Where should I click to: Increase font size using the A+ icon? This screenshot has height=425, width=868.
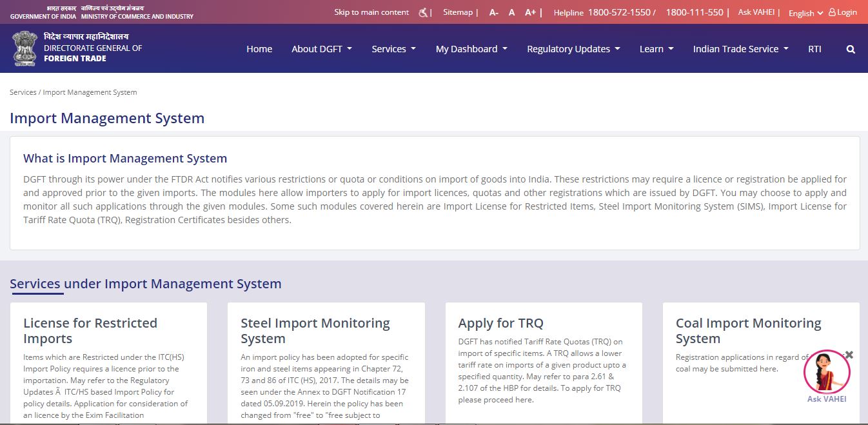[530, 12]
